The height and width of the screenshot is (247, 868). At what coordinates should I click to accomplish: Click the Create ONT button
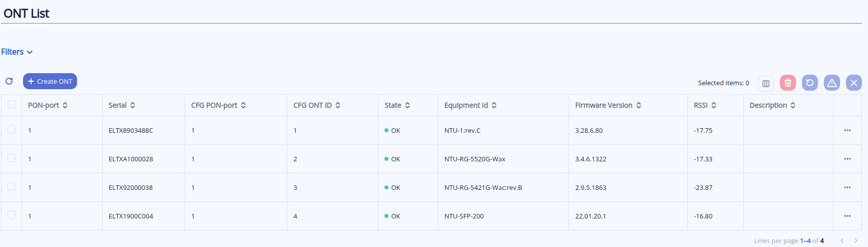[50, 81]
